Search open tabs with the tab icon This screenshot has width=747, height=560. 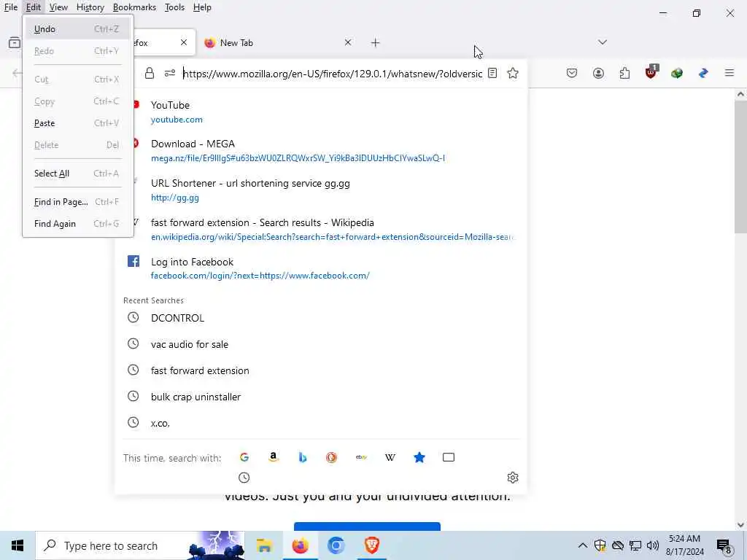[x=449, y=457]
